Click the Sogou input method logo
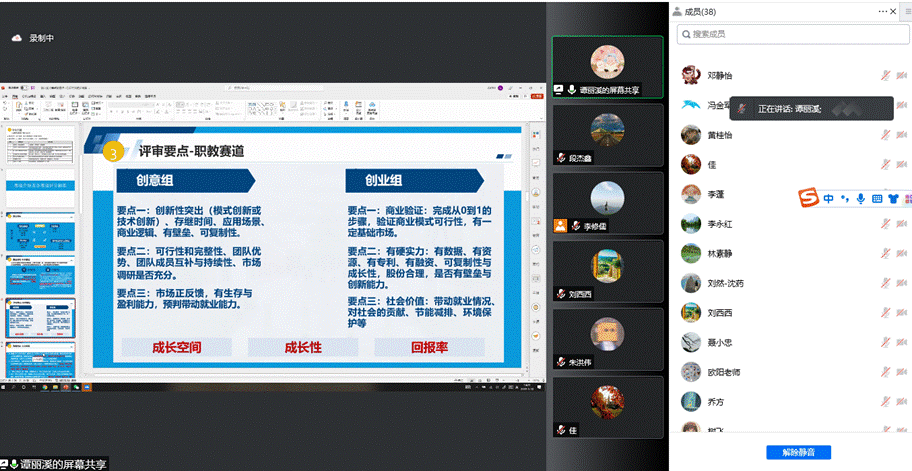The height and width of the screenshot is (471, 912). [x=808, y=198]
